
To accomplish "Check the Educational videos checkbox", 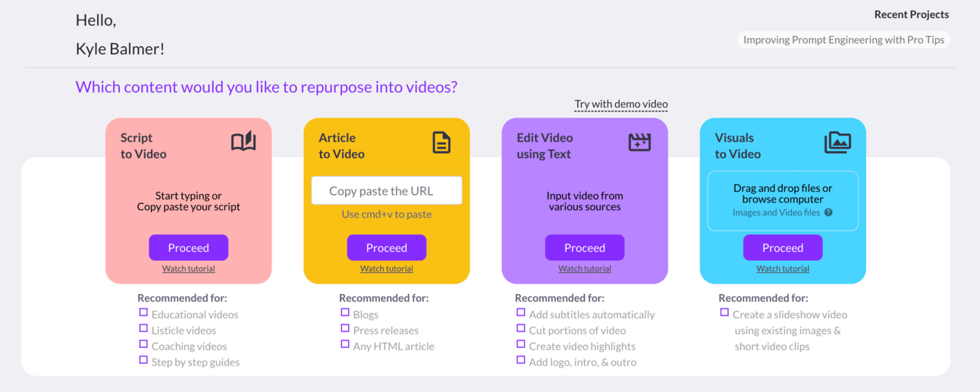I will 143,312.
